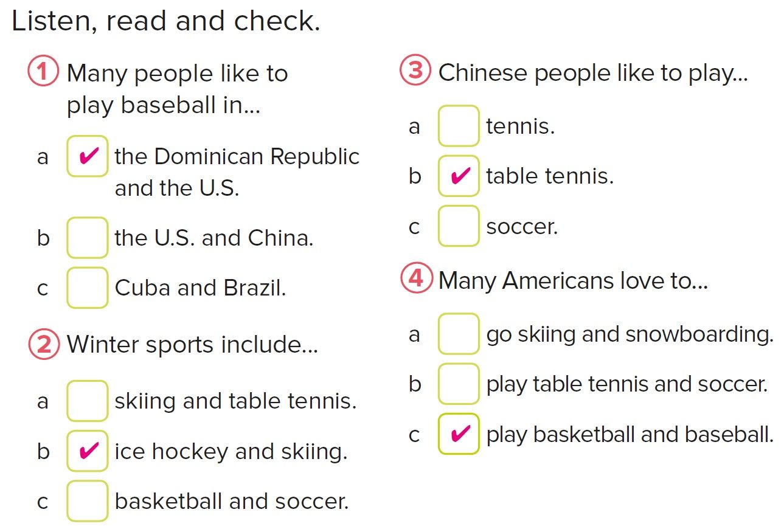This screenshot has height=532, width=784.
Task: Tick the 'Cuba and Brazil' checkbox
Action: [x=88, y=288]
